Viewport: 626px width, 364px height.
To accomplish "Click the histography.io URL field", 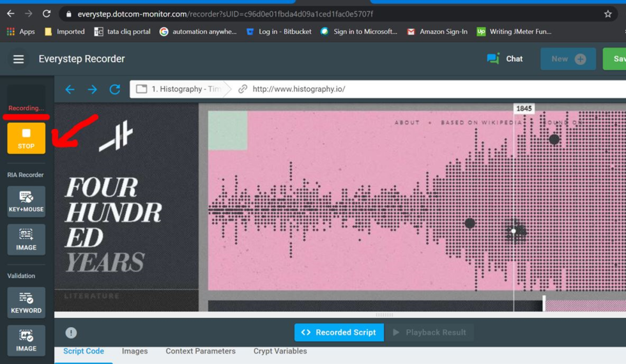I will pos(383,89).
